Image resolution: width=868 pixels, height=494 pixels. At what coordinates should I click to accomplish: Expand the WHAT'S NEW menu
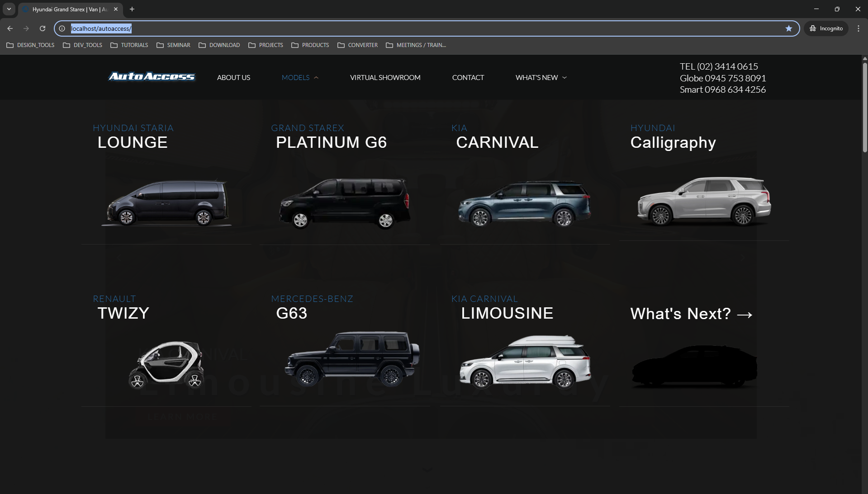click(x=541, y=78)
